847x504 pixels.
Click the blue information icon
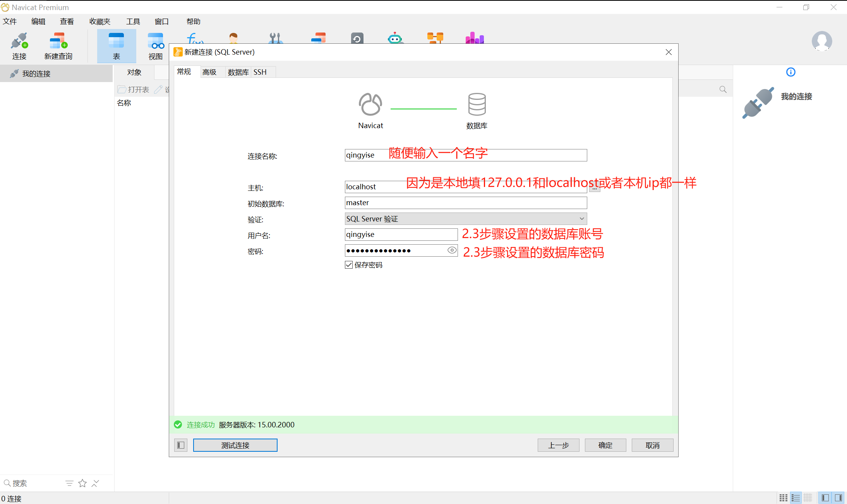(790, 72)
